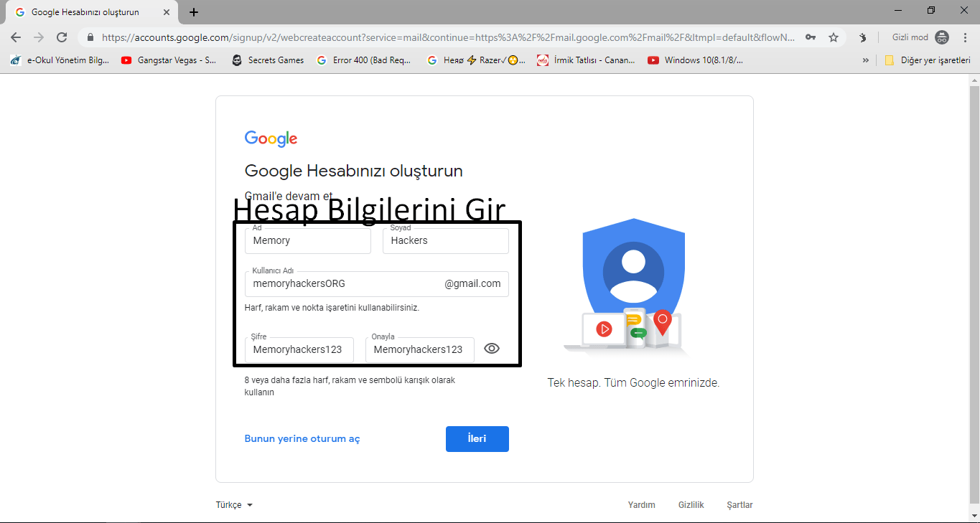
Task: Click the Google logo
Action: [271, 138]
